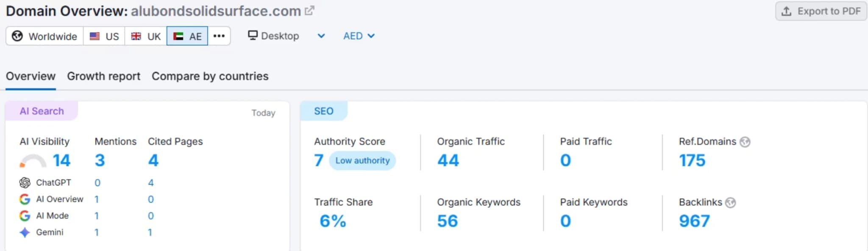Click the ChatGPT logo icon
This screenshot has width=868, height=251.
coord(25,182)
